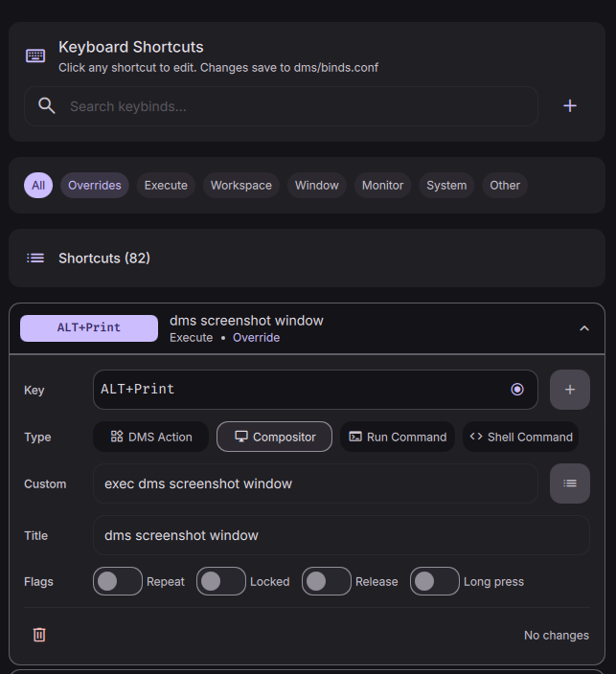
Task: Open the list icon beside Custom field
Action: [570, 483]
